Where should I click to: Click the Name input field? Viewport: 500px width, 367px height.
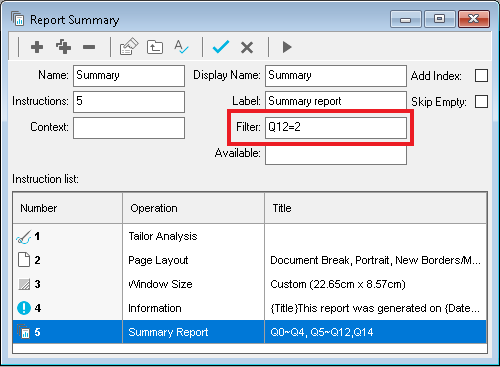coord(129,76)
